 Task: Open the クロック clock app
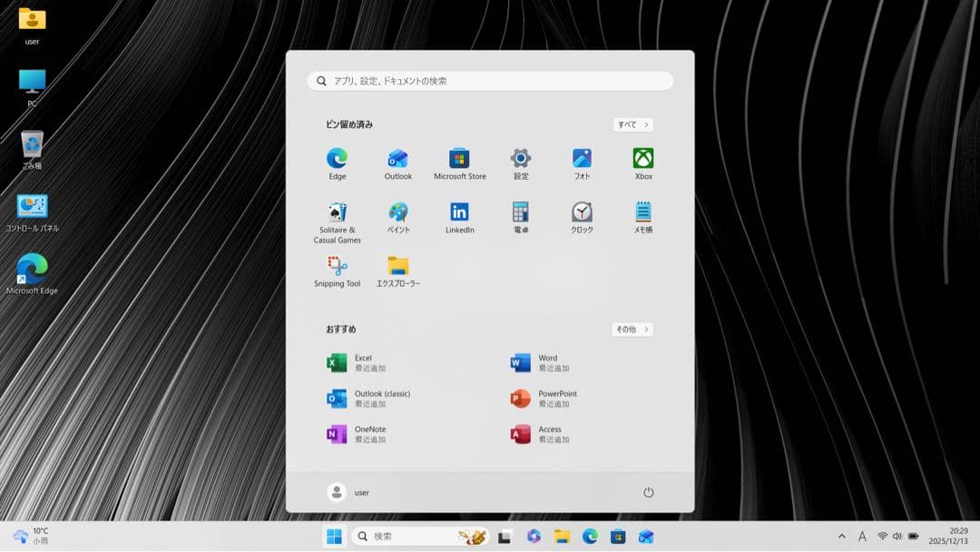pyautogui.click(x=581, y=216)
